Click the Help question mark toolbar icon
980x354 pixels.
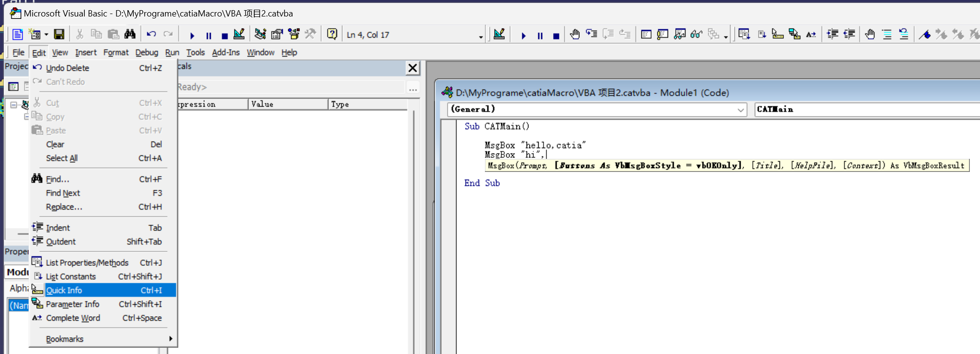332,34
